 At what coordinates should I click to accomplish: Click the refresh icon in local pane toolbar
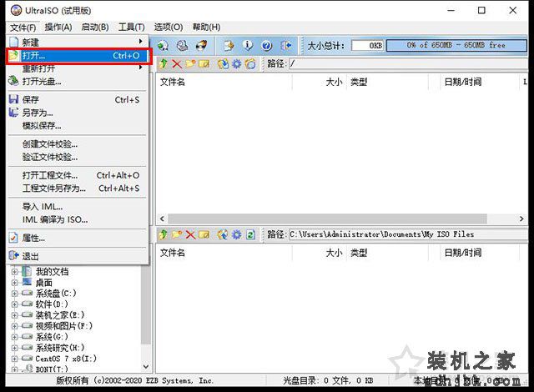point(250,234)
